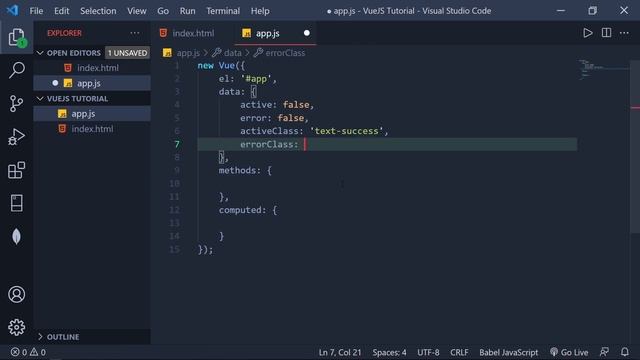The width and height of the screenshot is (640, 360).
Task: Open editor More Actions ellipsis
Action: point(624,33)
